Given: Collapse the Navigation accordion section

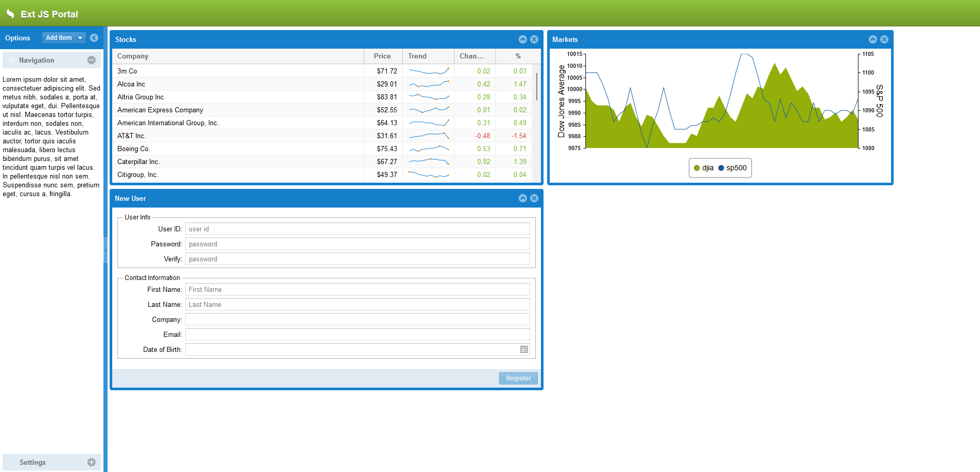Looking at the screenshot, I should [x=92, y=60].
